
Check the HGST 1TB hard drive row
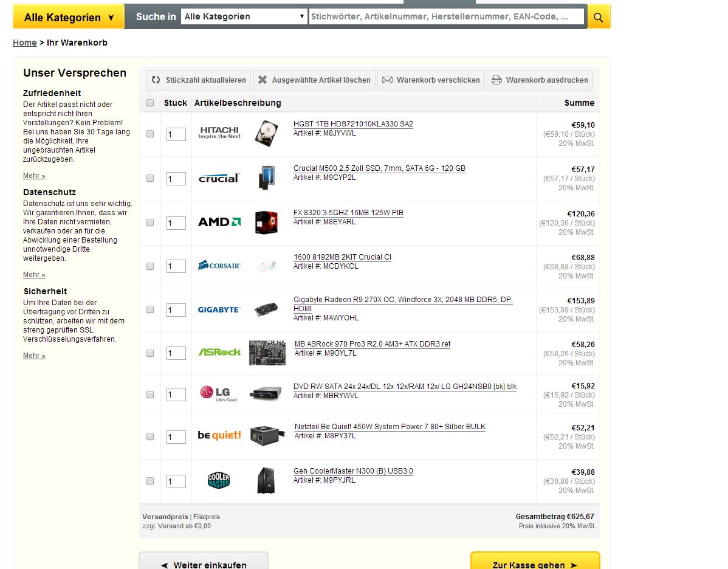tap(150, 134)
